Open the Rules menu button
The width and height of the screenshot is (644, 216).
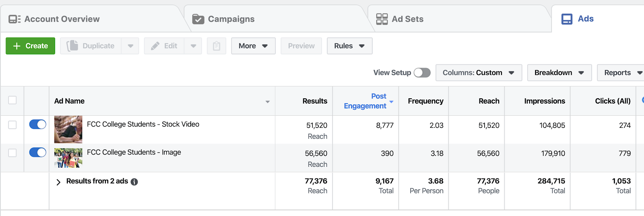coord(349,46)
